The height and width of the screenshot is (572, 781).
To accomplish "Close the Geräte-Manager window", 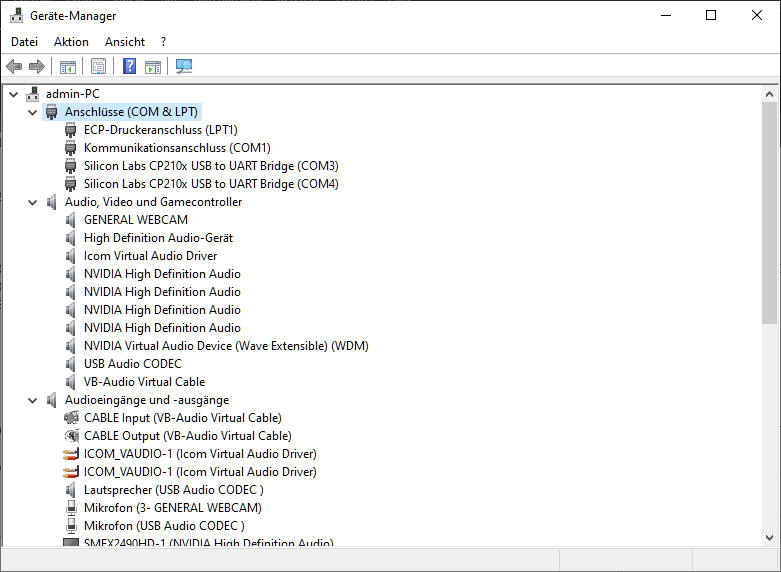I will (x=757, y=15).
